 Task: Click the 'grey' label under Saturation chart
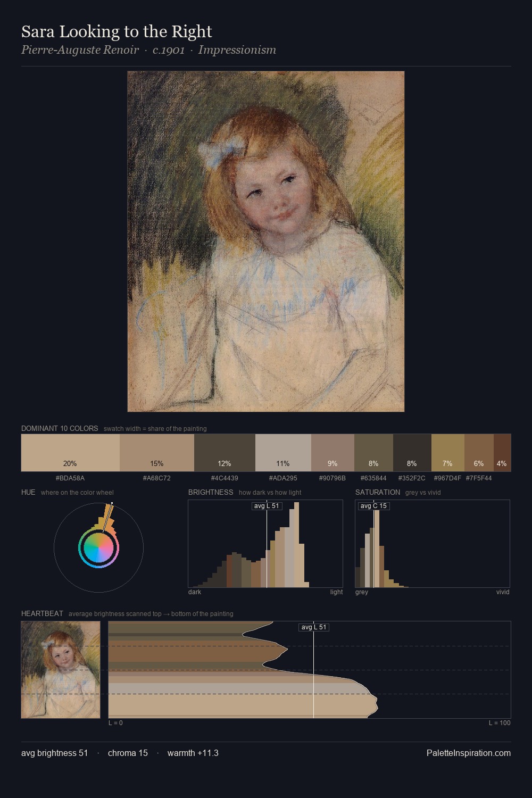pyautogui.click(x=362, y=592)
